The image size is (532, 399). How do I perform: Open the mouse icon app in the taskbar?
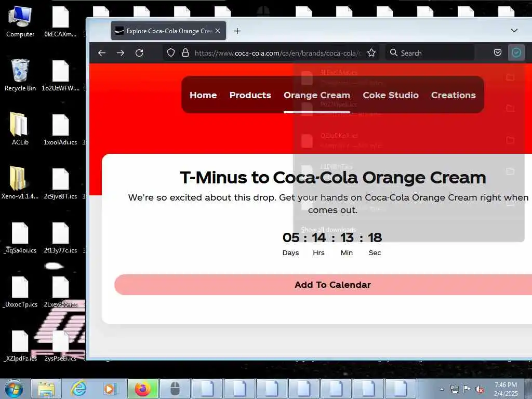click(175, 389)
